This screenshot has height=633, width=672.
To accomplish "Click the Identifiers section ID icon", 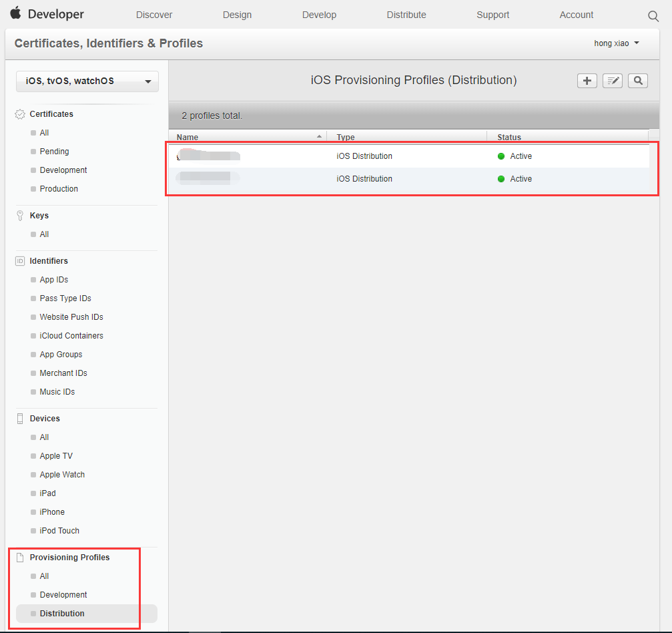I will pos(20,261).
